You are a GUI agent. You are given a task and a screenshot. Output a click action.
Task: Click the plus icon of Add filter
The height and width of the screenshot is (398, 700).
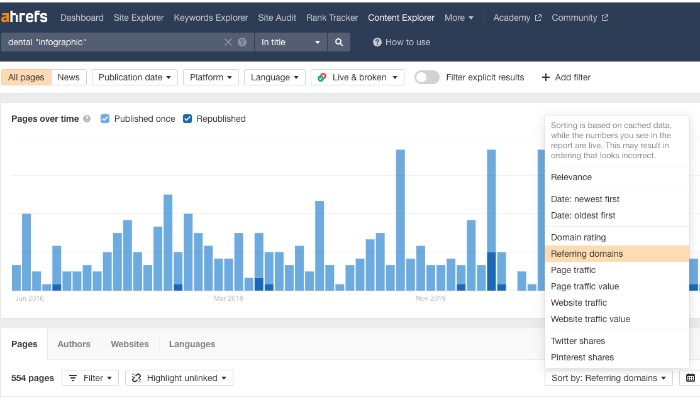coord(545,77)
